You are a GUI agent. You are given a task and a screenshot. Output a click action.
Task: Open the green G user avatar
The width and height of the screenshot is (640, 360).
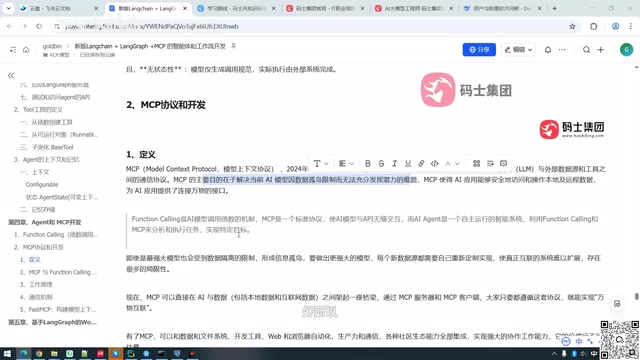[x=627, y=50]
